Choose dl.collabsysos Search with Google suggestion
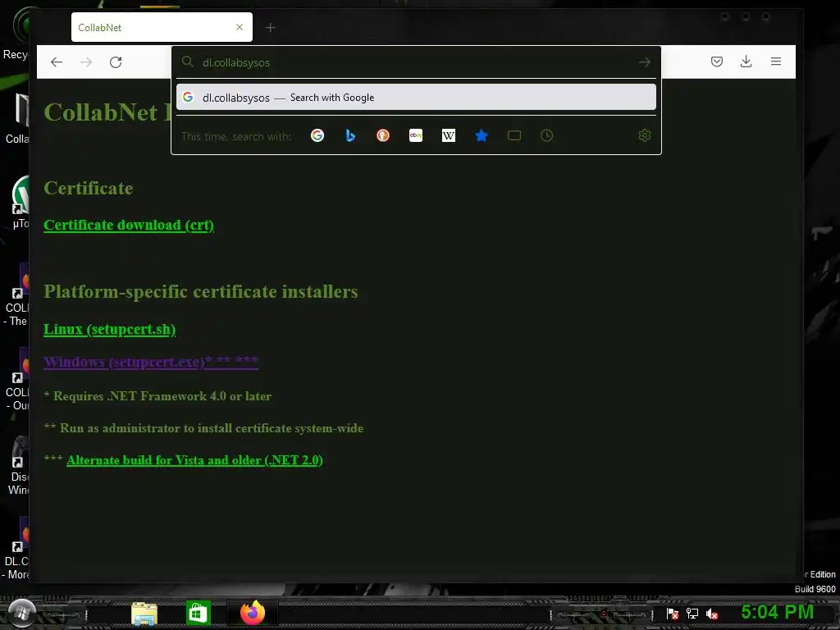 click(x=416, y=97)
